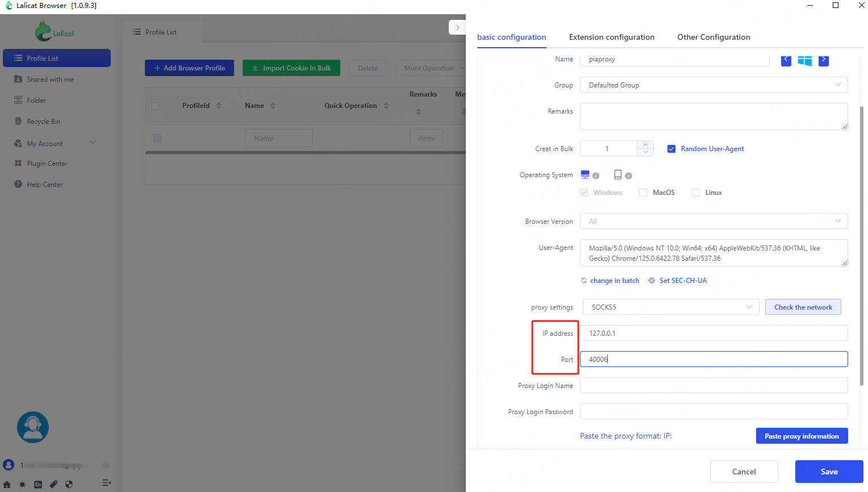Click the previous icon arrow beside Name
Viewport: 868px width, 492px height.
click(786, 60)
